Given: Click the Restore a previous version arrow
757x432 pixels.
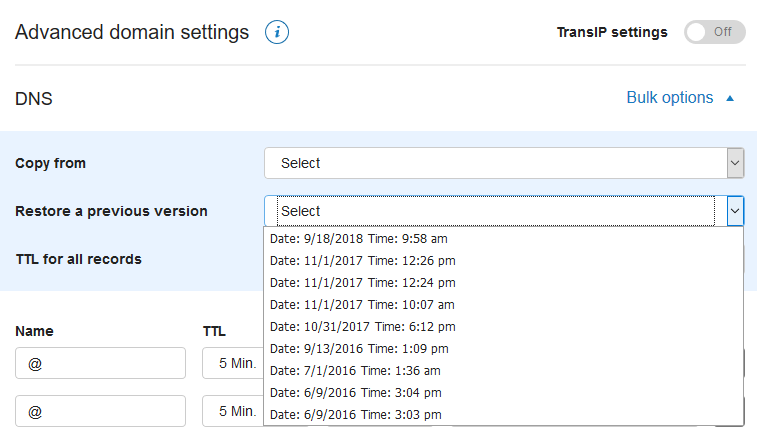Looking at the screenshot, I should tap(735, 211).
